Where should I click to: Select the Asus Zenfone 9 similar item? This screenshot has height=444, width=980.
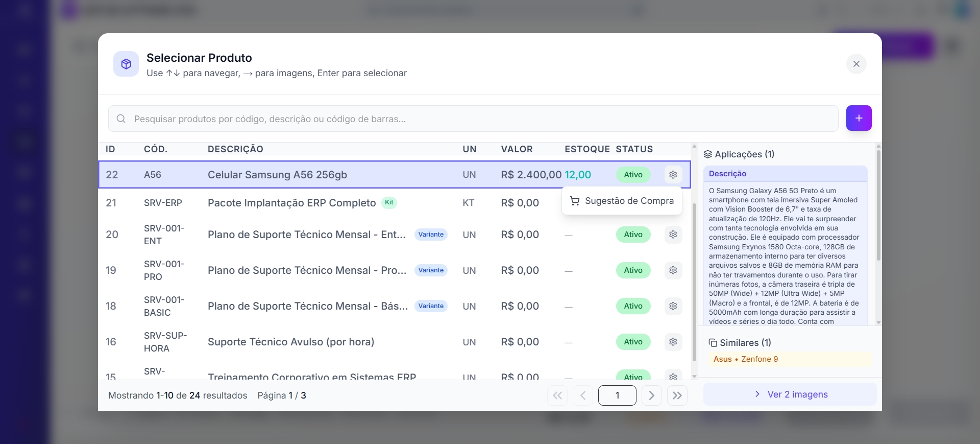click(746, 359)
